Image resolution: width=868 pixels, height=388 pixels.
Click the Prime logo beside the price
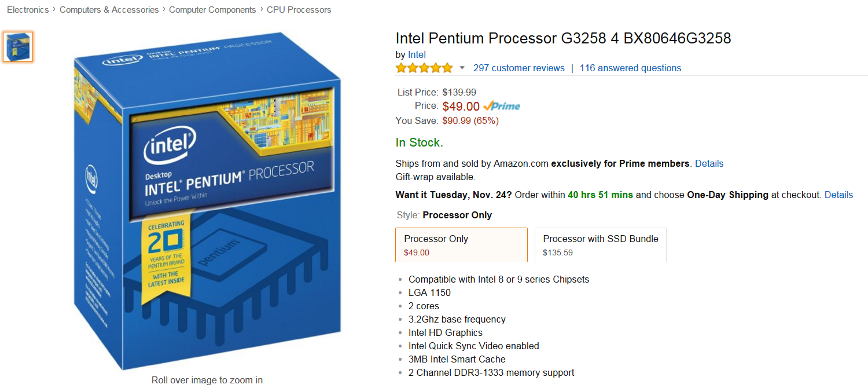tap(502, 106)
